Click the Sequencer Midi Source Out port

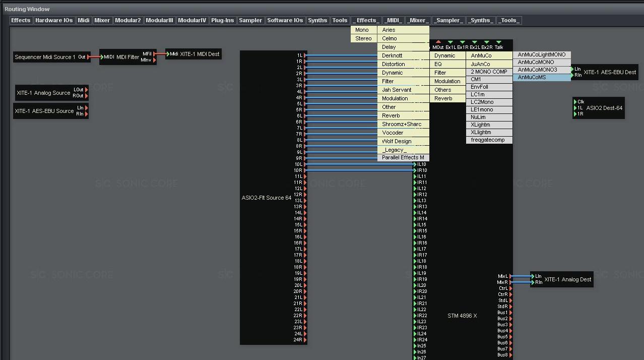[x=89, y=57]
